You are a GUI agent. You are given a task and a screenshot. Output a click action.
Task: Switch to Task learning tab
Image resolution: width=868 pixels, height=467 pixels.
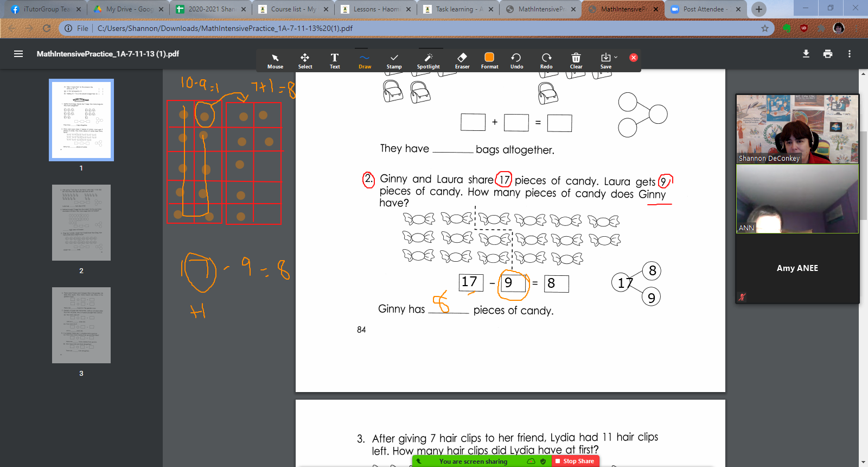[457, 9]
